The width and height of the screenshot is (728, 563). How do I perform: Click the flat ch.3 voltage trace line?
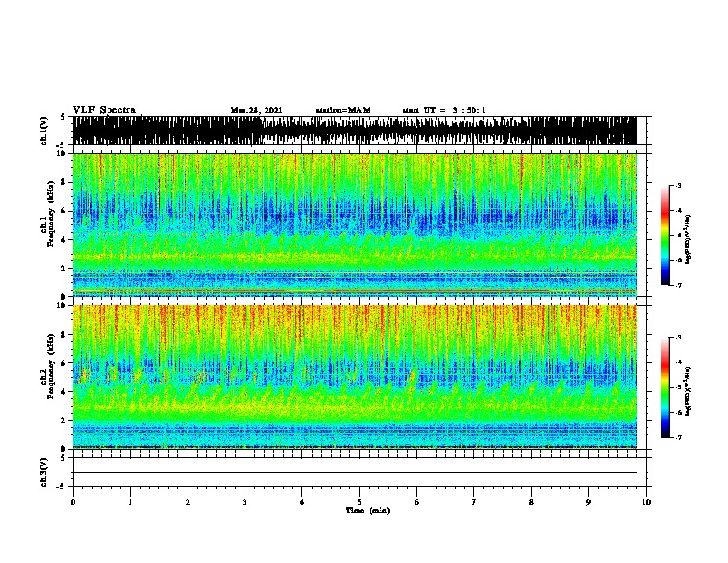(355, 473)
